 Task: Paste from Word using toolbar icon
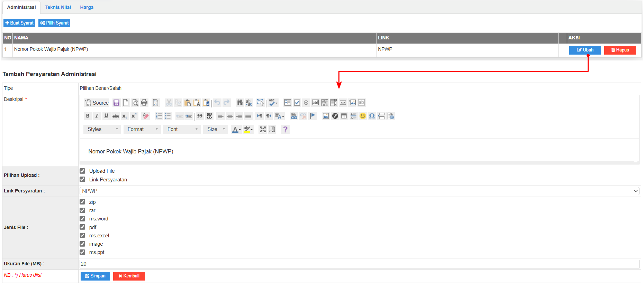click(x=206, y=103)
